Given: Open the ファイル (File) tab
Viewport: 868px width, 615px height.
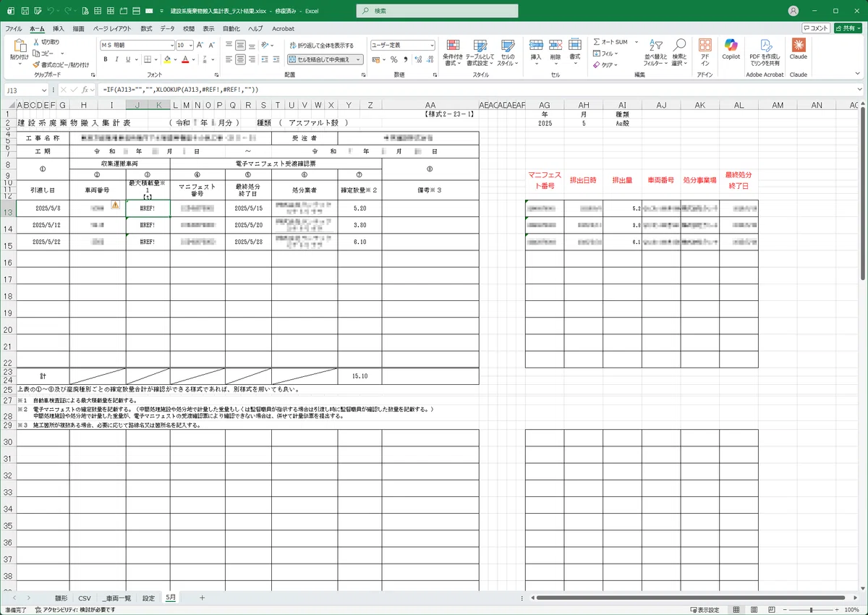Looking at the screenshot, I should click(14, 28).
